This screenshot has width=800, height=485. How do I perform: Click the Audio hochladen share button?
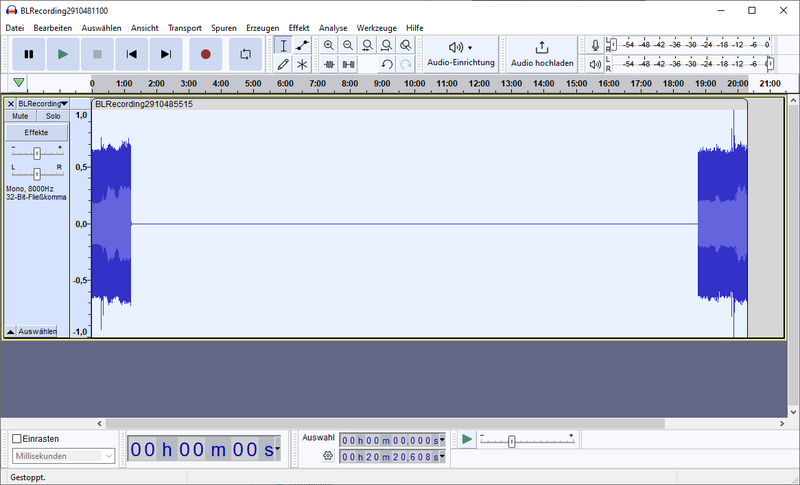pos(542,54)
